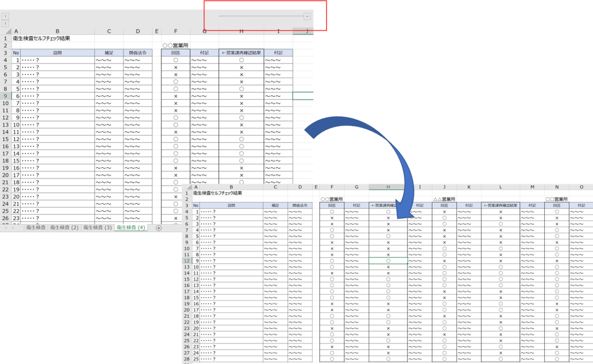The height and width of the screenshot is (364, 593).
Task: Switch to the 衛生検査 sheet tab
Action: (x=35, y=228)
